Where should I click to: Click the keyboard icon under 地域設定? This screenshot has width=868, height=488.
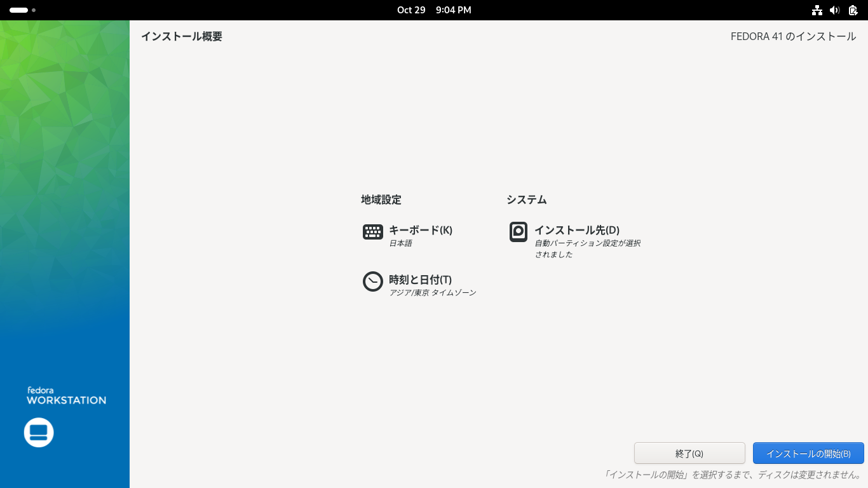(373, 232)
